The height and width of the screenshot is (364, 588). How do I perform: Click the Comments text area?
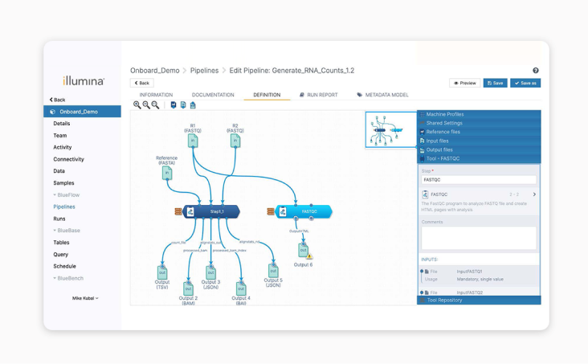pyautogui.click(x=478, y=237)
